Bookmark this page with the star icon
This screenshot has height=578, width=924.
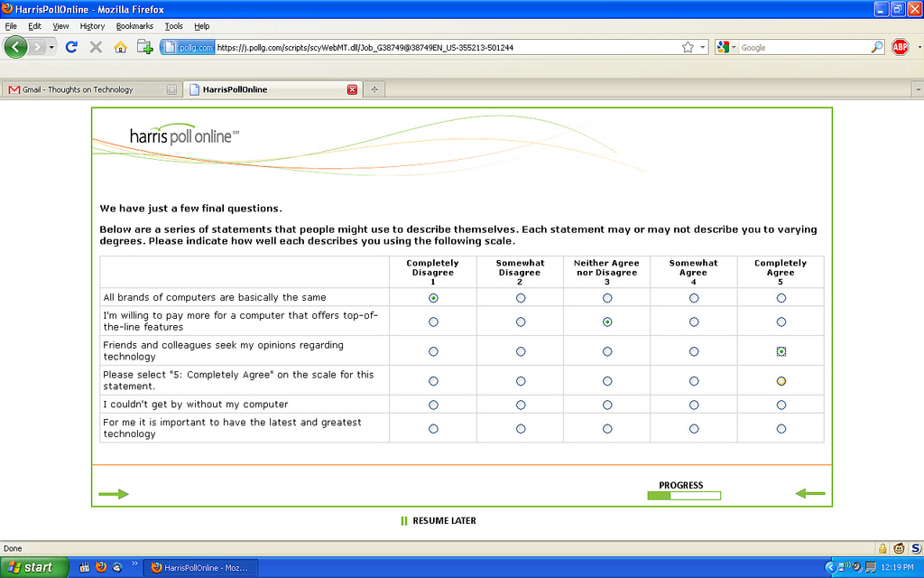688,47
